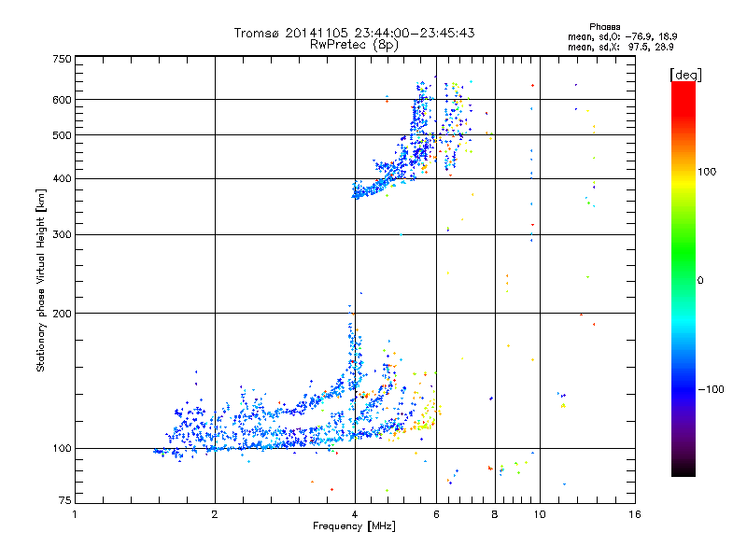Click the colorbar tick label "0"
Screen dimensions: 747x560
pos(700,281)
